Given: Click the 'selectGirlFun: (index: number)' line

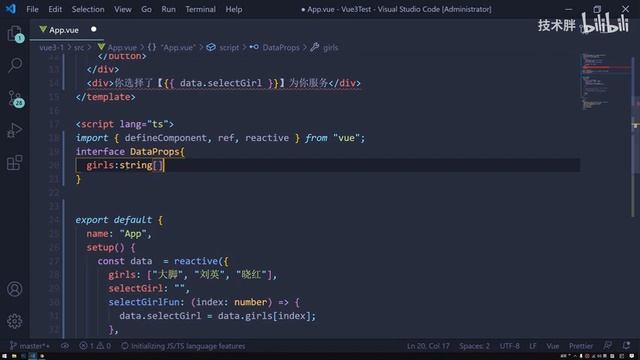Looking at the screenshot, I should [204, 302].
